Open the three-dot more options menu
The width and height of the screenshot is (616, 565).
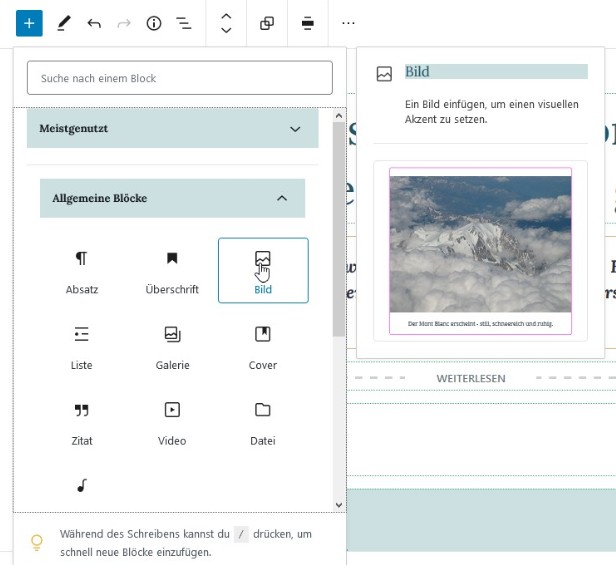click(x=348, y=23)
